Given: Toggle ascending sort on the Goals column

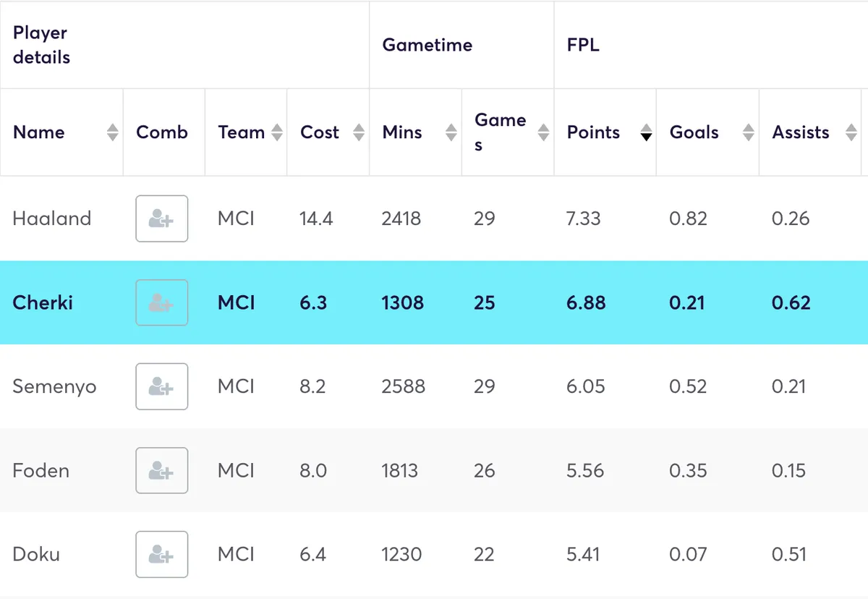Looking at the screenshot, I should 747,133.
